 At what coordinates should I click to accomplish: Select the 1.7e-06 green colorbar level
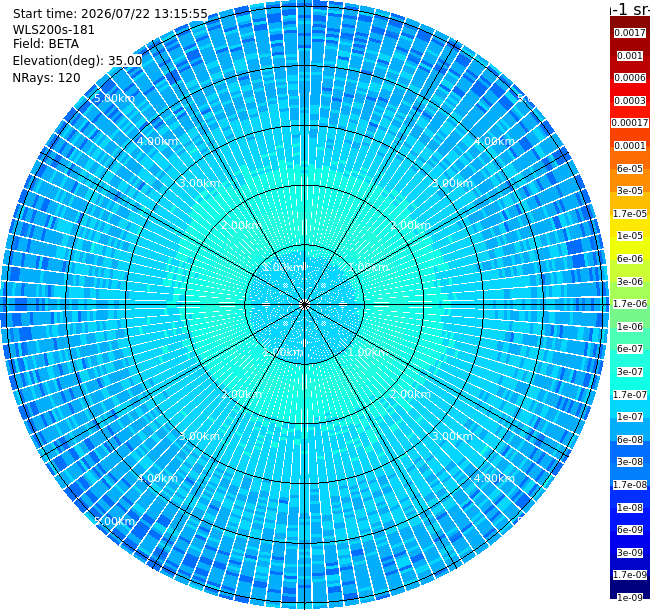(x=630, y=304)
